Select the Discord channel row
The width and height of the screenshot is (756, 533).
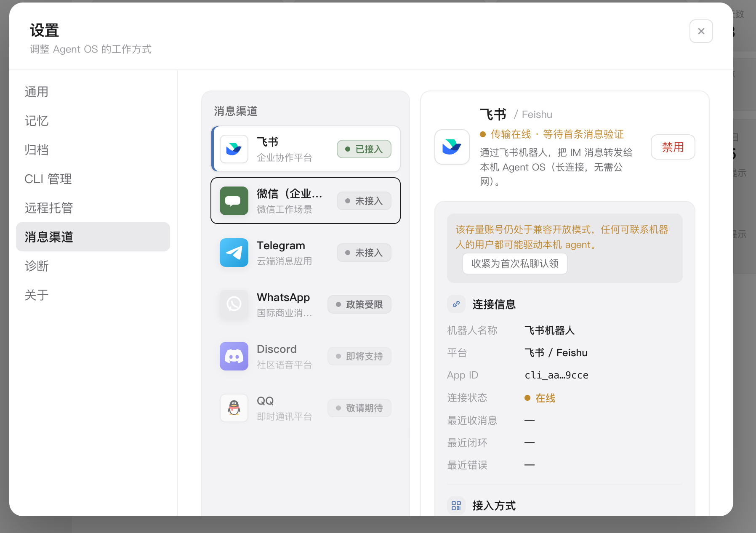coord(306,356)
